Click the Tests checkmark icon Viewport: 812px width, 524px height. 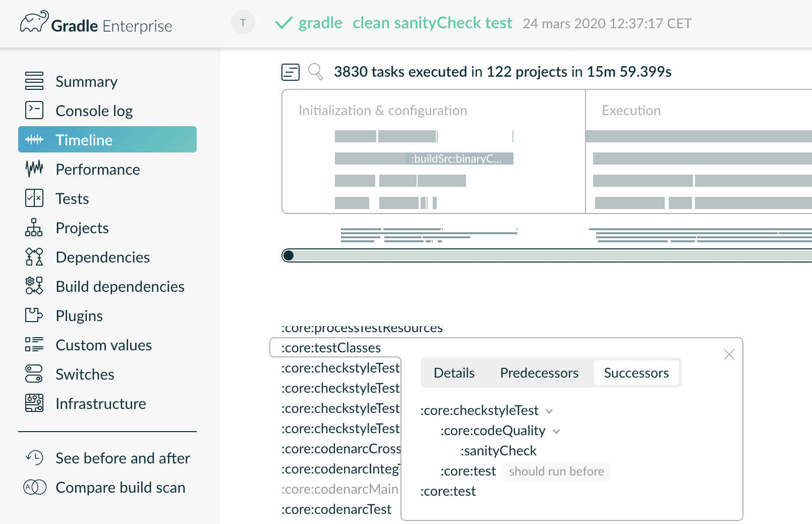click(x=34, y=198)
